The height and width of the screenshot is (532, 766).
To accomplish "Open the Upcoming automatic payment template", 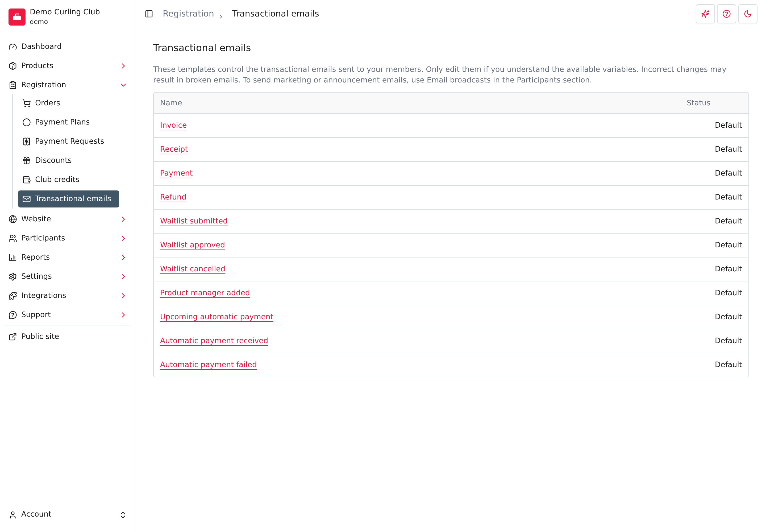I will pos(217,317).
